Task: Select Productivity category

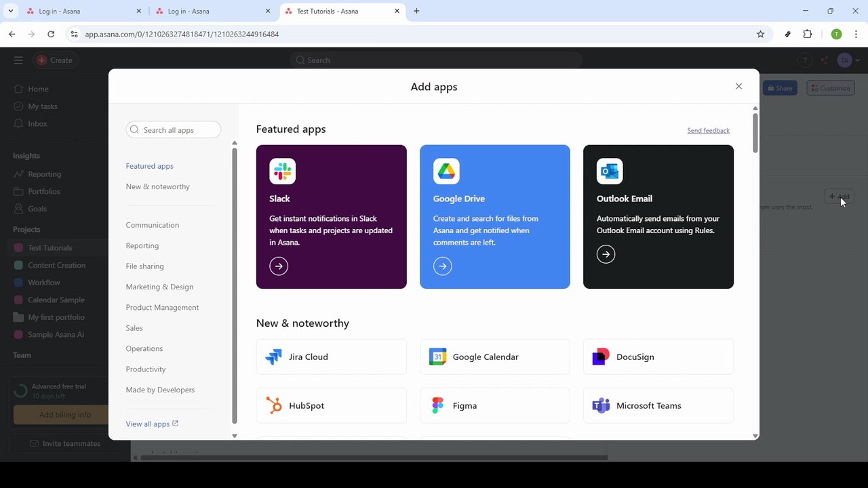Action: [146, 369]
